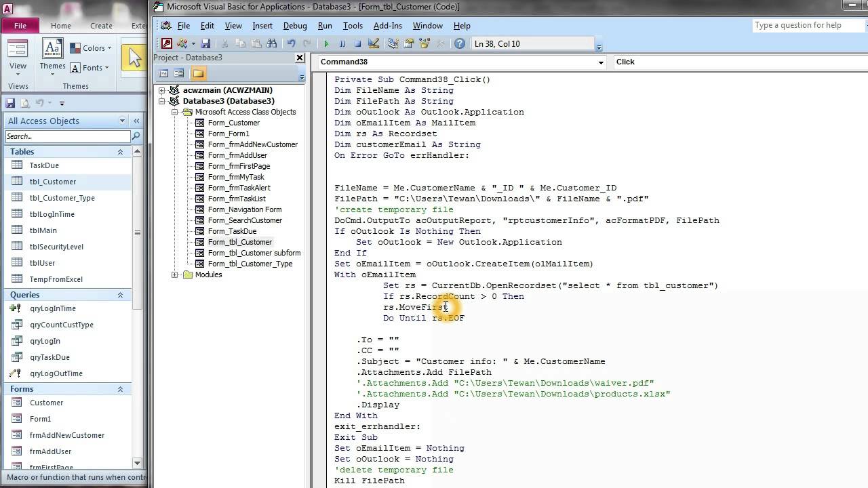Click the Redo arrow in VBA toolbar

point(307,43)
